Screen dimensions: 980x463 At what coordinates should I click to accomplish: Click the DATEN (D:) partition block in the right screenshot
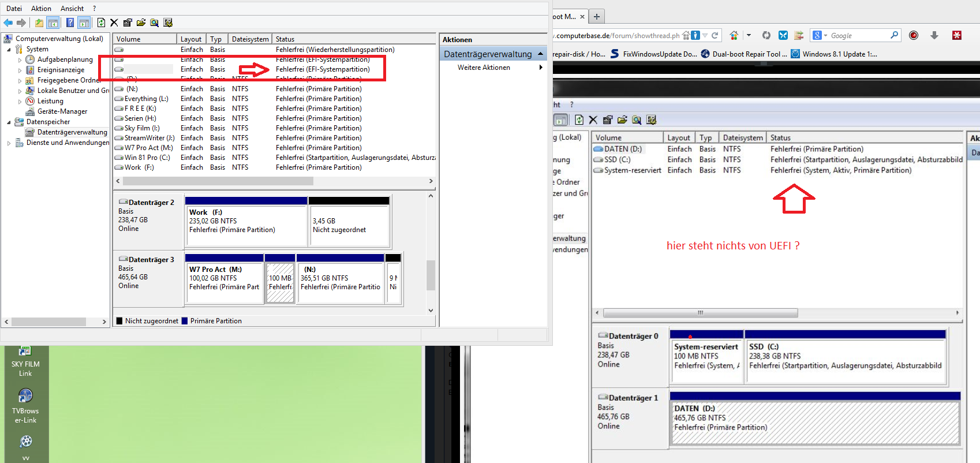tap(815, 419)
